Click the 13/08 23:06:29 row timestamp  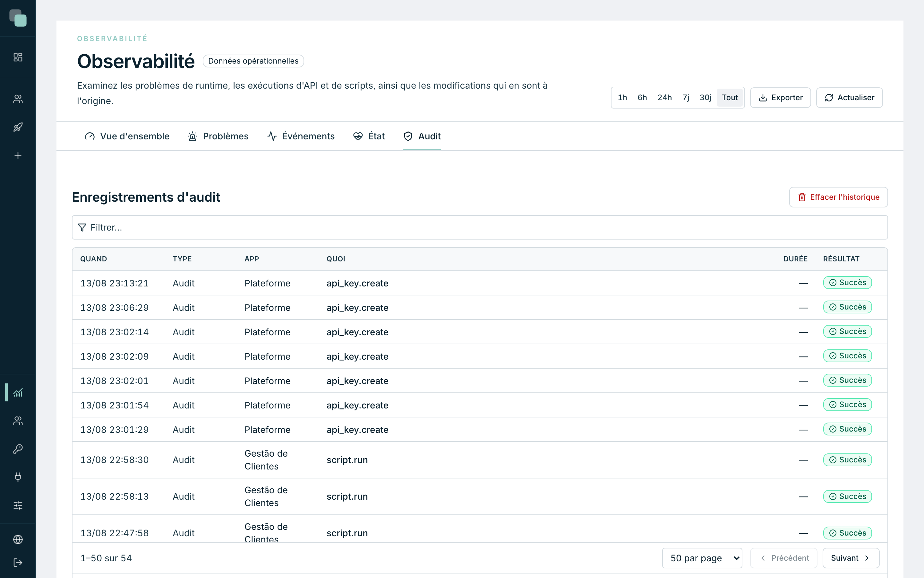[114, 308]
